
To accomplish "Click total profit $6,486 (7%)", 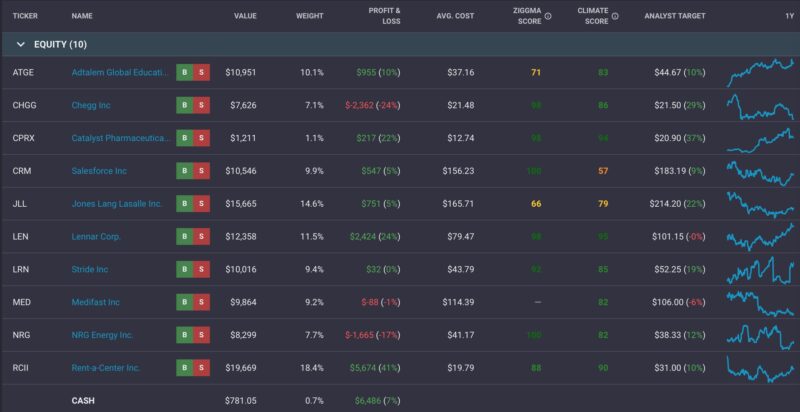I will pyautogui.click(x=377, y=401).
